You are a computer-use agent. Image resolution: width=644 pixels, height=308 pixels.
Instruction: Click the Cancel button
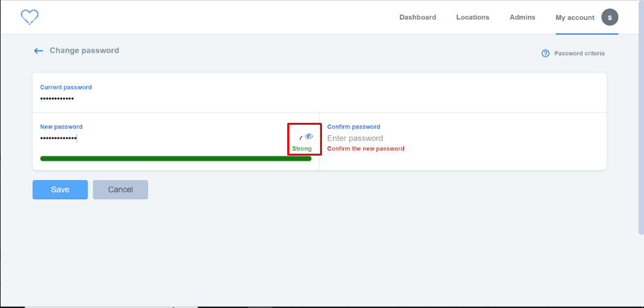click(x=120, y=190)
